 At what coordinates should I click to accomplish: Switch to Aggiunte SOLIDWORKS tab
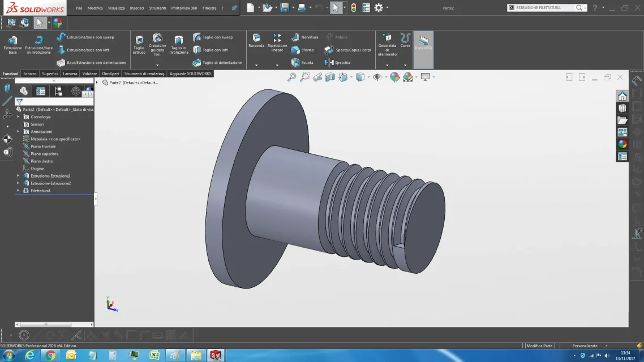pos(191,74)
